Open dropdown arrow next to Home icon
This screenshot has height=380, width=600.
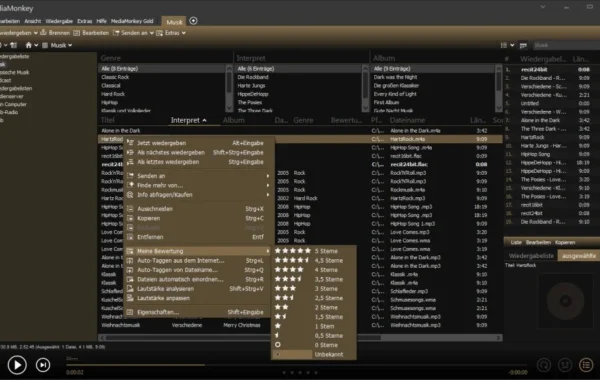tap(36, 46)
